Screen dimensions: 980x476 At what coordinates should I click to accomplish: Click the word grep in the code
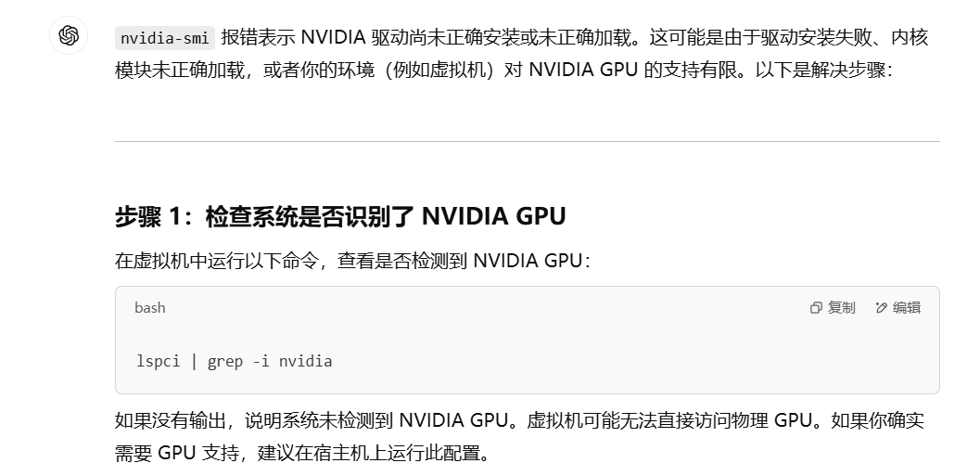tap(225, 361)
